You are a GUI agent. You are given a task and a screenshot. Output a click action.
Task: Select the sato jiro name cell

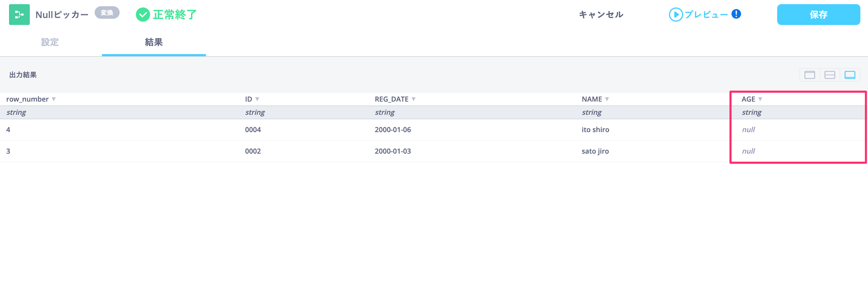595,151
